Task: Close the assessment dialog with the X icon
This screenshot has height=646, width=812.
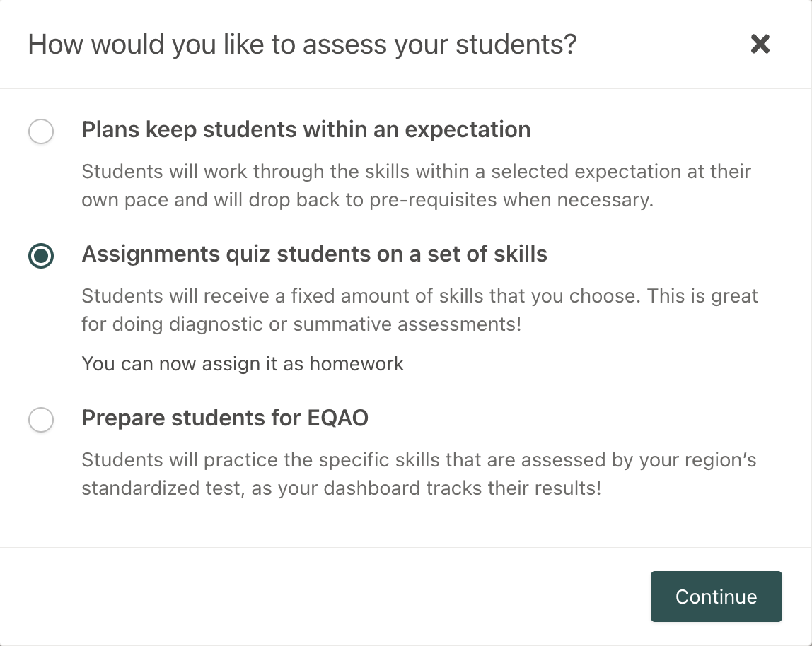Action: 760,44
